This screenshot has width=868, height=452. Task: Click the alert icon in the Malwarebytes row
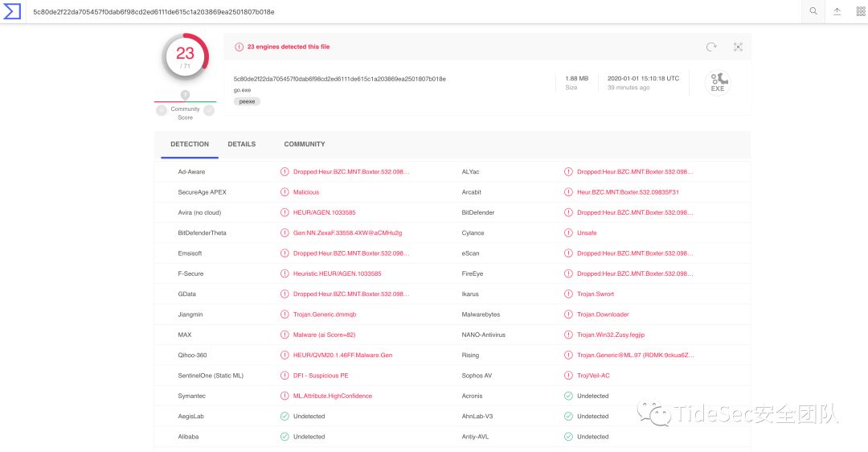point(568,314)
